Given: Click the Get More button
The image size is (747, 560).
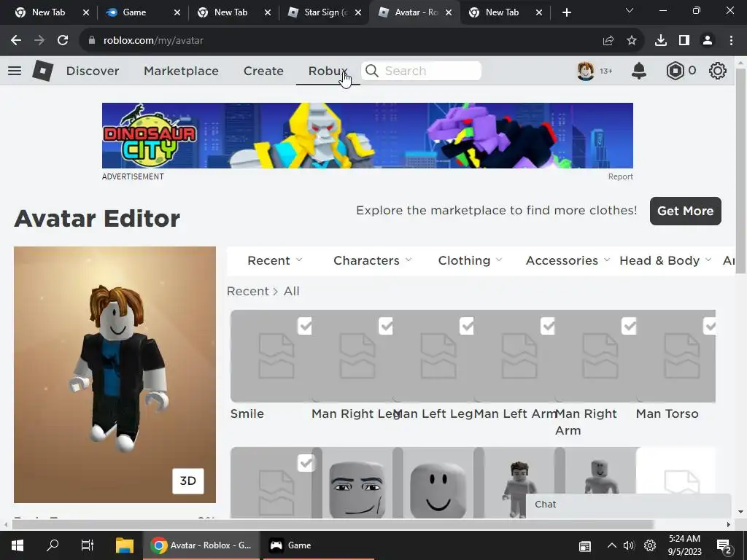Looking at the screenshot, I should [686, 211].
